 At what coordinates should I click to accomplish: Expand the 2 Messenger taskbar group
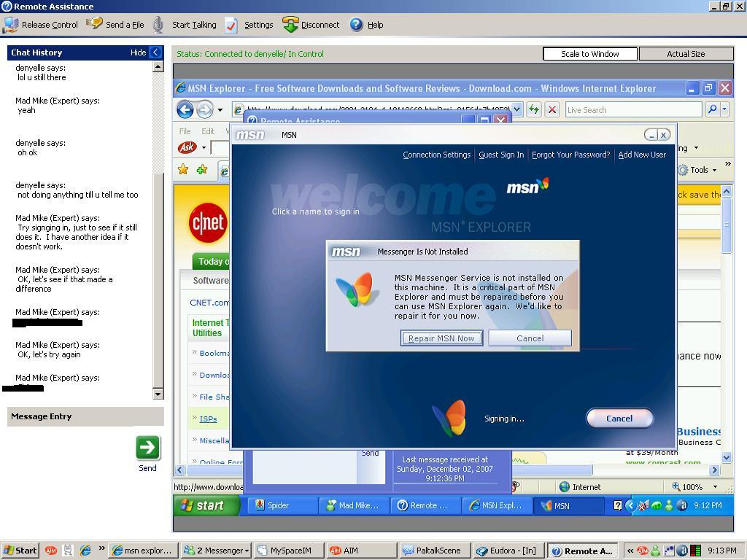tap(217, 551)
